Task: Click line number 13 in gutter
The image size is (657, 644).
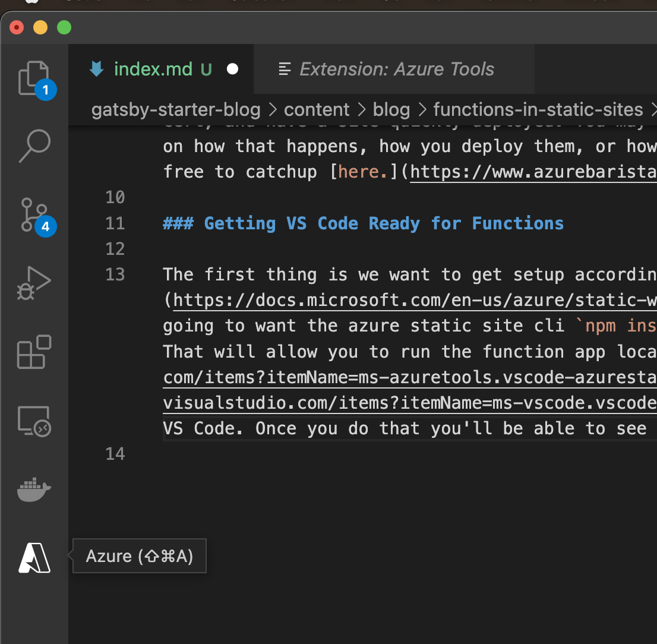Action: [x=115, y=274]
